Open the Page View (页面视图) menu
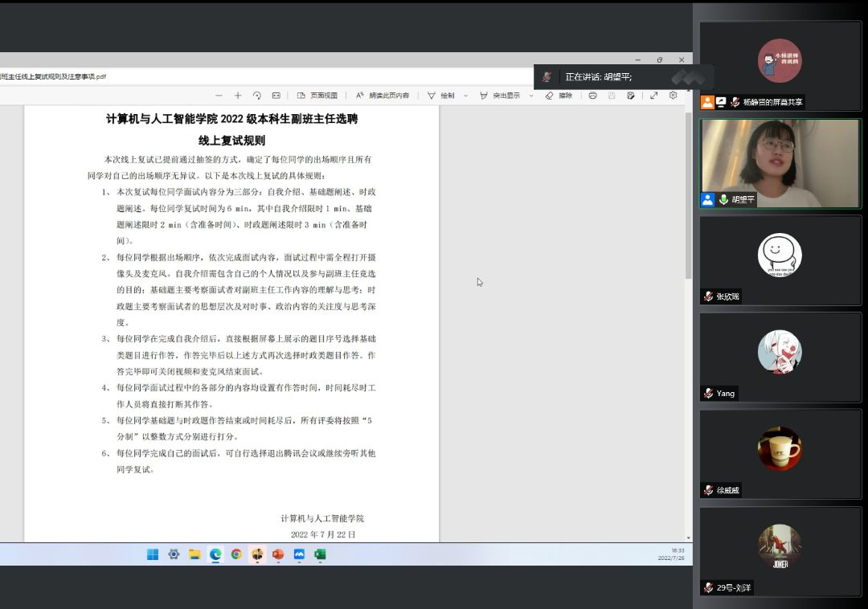The height and width of the screenshot is (609, 868). point(317,96)
